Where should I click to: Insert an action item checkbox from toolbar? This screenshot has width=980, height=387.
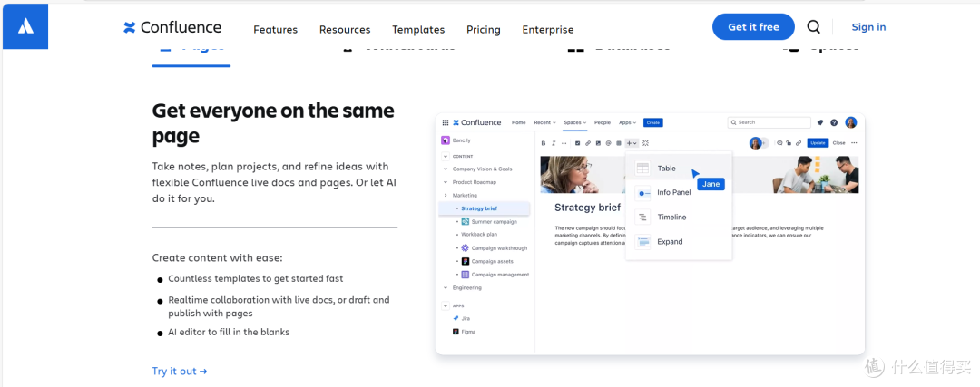pyautogui.click(x=577, y=143)
